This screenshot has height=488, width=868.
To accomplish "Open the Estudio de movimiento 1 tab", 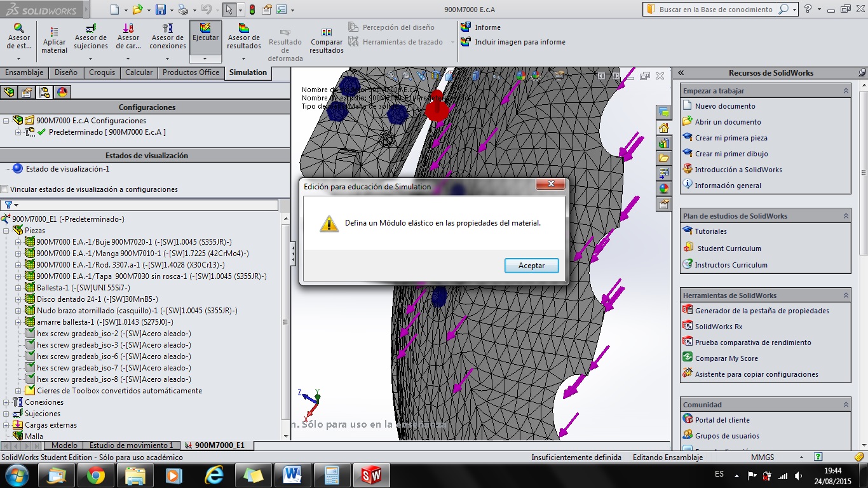I will point(131,445).
